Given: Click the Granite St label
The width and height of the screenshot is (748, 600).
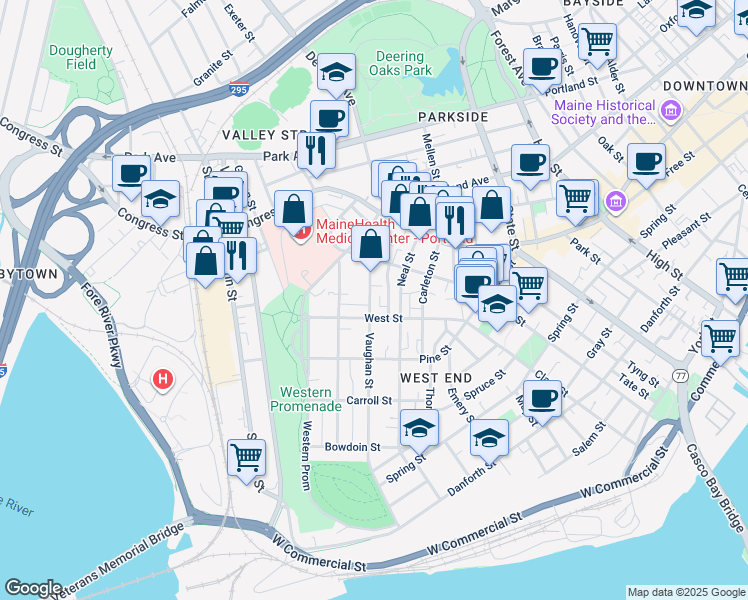Looking at the screenshot, I should 213,68.
